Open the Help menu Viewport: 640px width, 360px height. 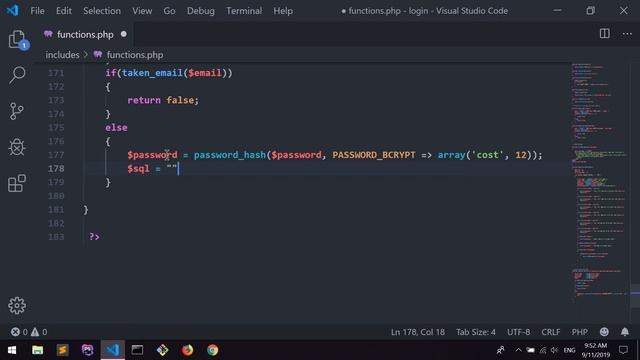pos(283,11)
